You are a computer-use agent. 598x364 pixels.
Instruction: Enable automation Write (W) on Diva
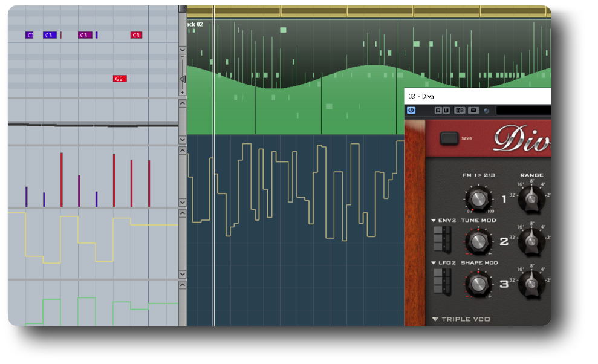[446, 111]
